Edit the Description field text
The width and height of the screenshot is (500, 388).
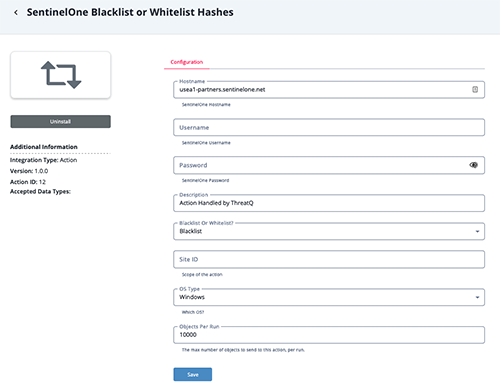[329, 203]
